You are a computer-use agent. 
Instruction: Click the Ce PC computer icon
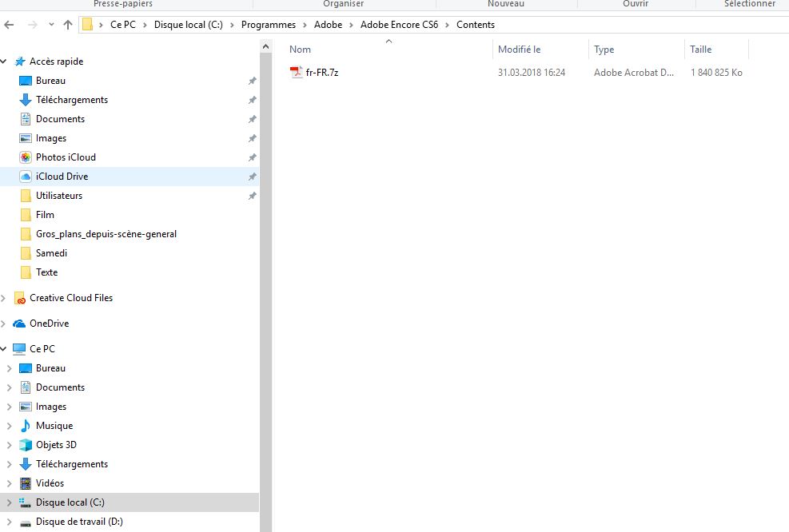coord(19,349)
